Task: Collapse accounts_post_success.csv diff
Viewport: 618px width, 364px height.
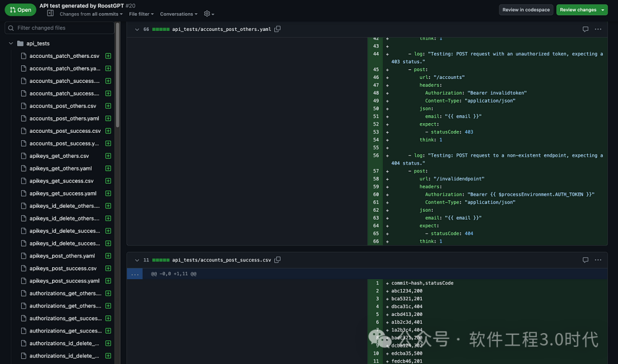Action: [137, 260]
